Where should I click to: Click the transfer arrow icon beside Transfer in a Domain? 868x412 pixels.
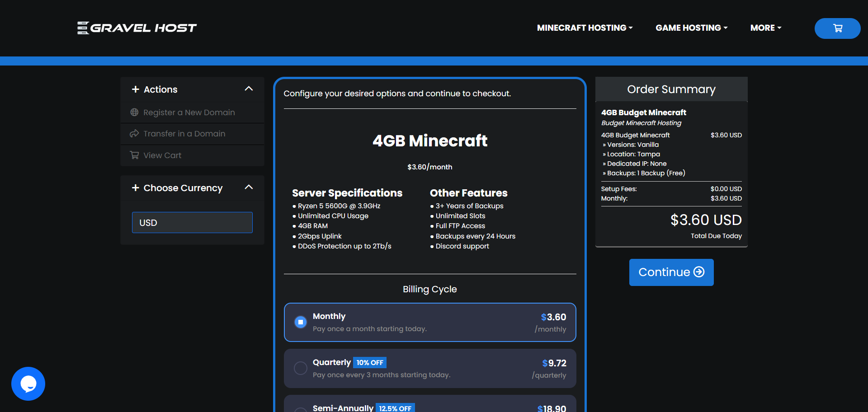[x=134, y=134]
